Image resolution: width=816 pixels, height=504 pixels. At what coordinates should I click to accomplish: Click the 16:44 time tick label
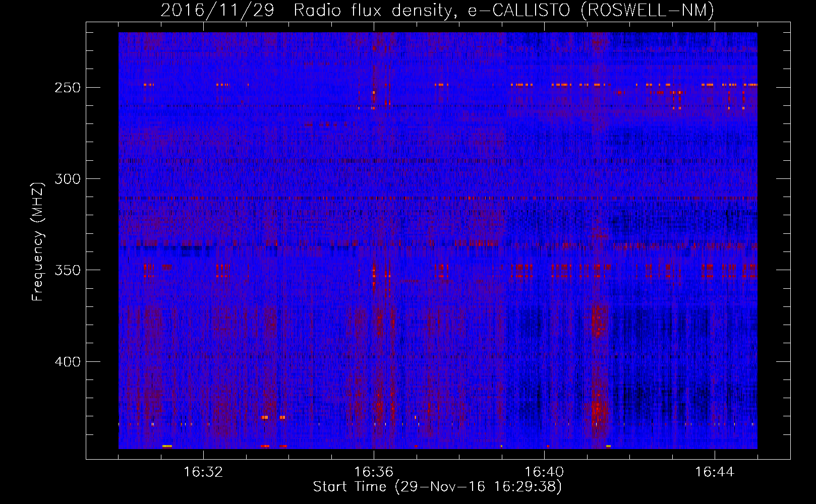[715, 472]
